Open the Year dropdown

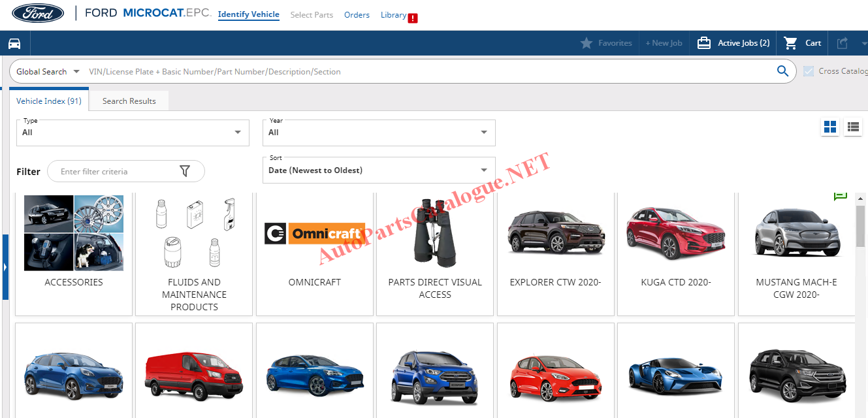point(379,133)
